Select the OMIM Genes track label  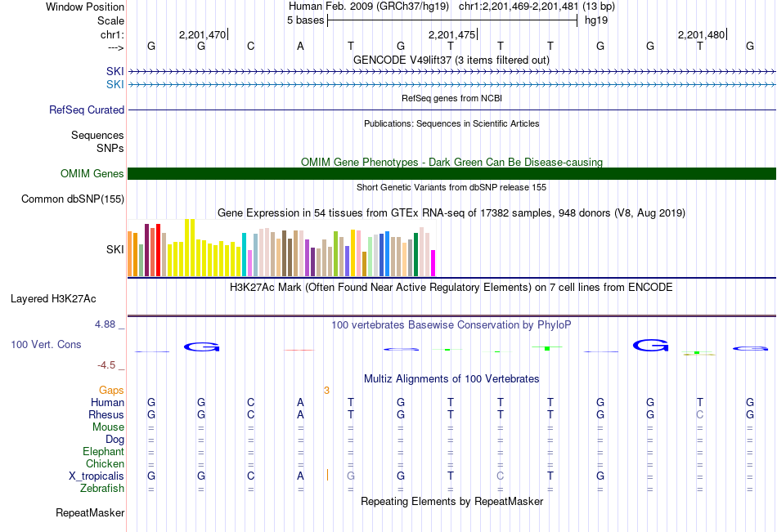point(92,173)
